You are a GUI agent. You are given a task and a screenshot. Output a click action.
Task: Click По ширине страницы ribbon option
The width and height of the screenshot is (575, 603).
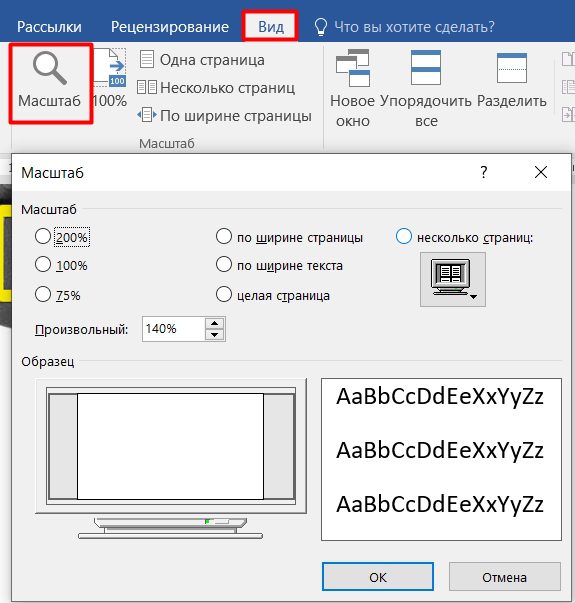coord(224,115)
